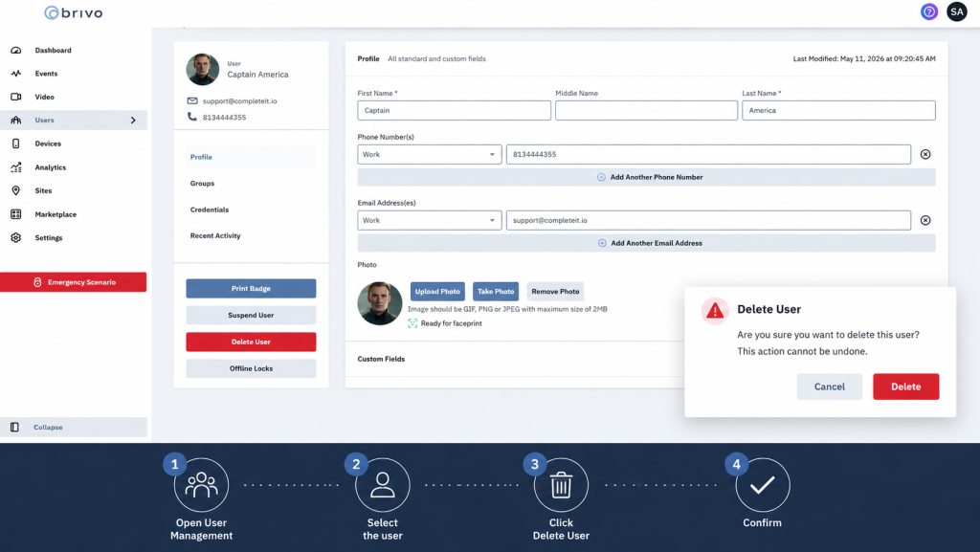The height and width of the screenshot is (552, 980).
Task: Click the email field support@completeit.io
Action: (x=708, y=220)
